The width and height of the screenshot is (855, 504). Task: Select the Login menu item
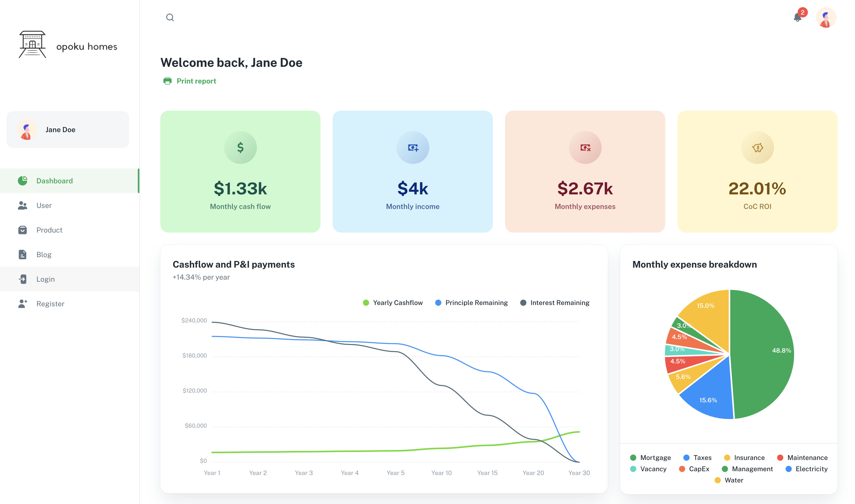tap(70, 279)
